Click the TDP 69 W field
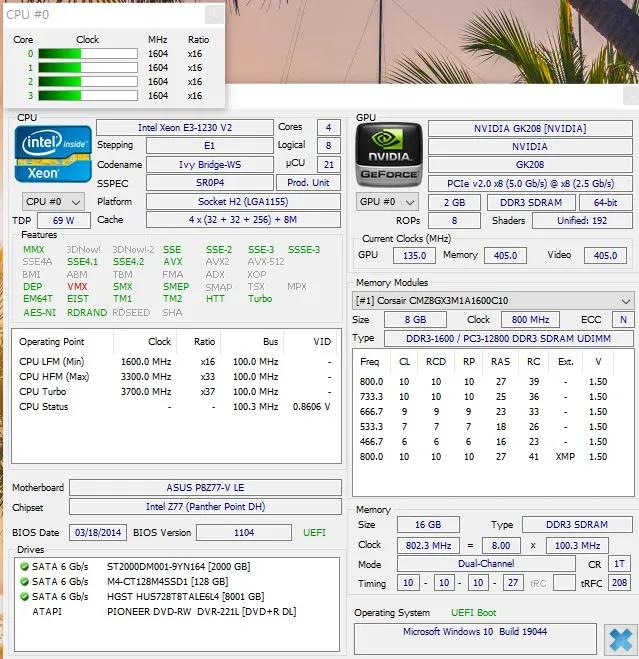This screenshot has height=659, width=639. pos(63,220)
